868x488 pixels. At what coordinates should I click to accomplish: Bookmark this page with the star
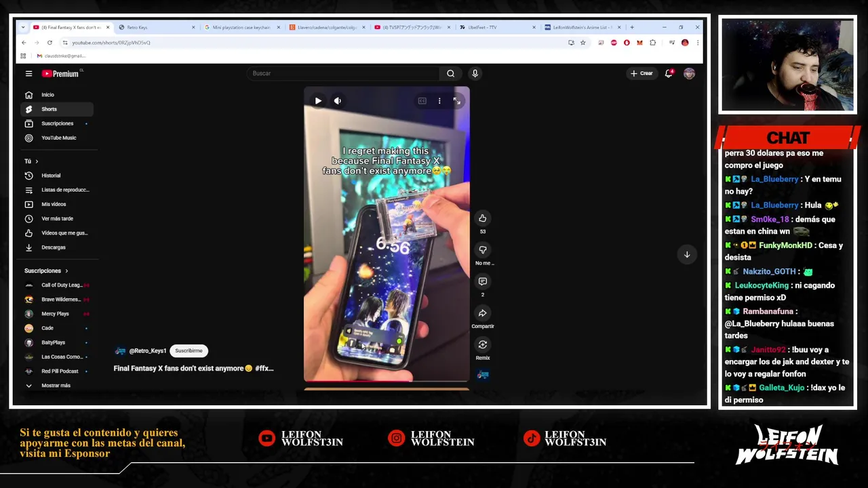coord(583,43)
